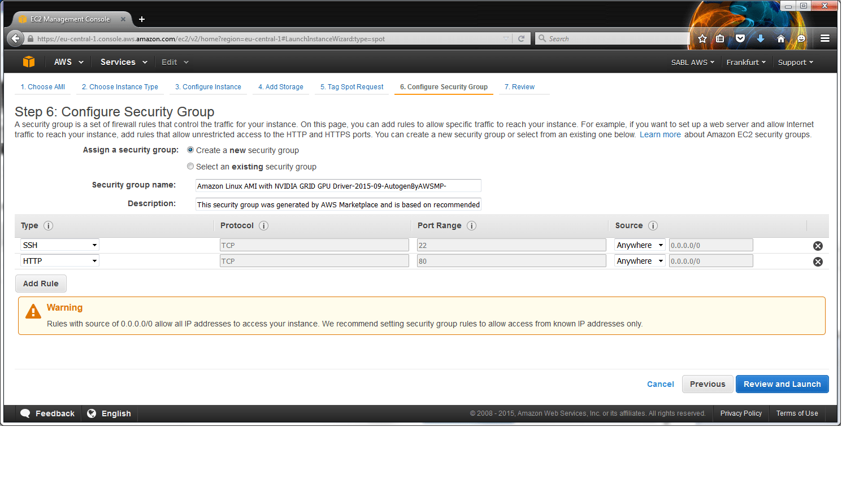Open the Frankfurt region selector
Viewport: 868px width, 488px height.
pos(746,62)
